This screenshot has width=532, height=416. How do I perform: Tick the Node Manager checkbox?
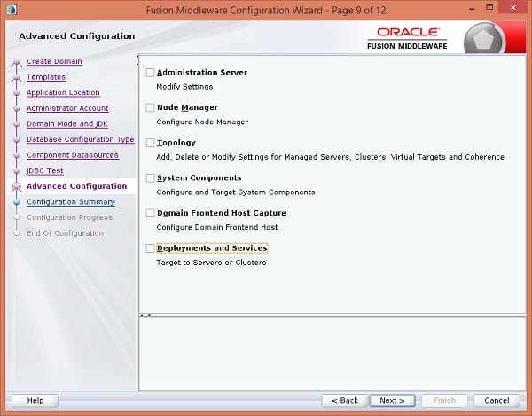[150, 107]
